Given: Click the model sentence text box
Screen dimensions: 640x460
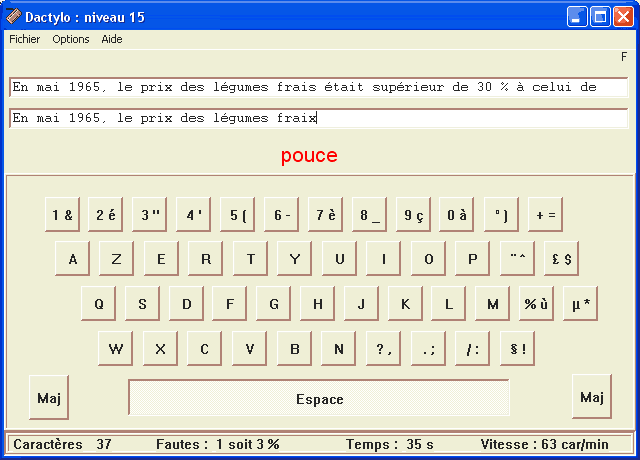Looking at the screenshot, I should click(318, 87).
